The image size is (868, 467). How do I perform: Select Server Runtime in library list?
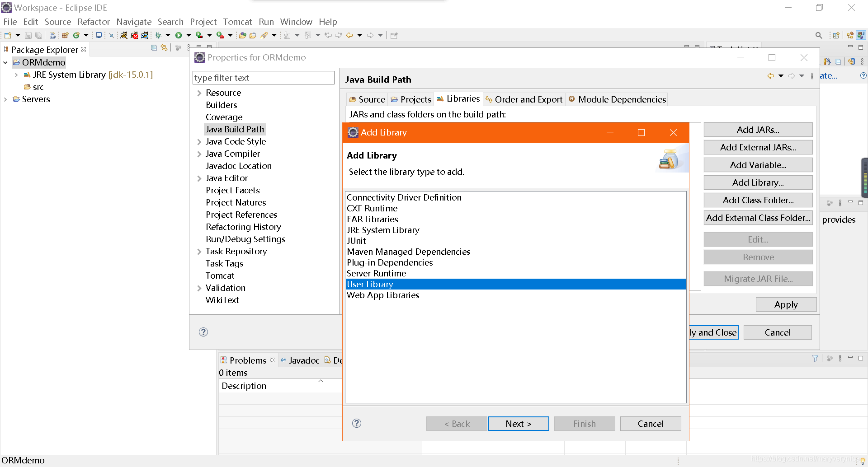tap(515, 273)
